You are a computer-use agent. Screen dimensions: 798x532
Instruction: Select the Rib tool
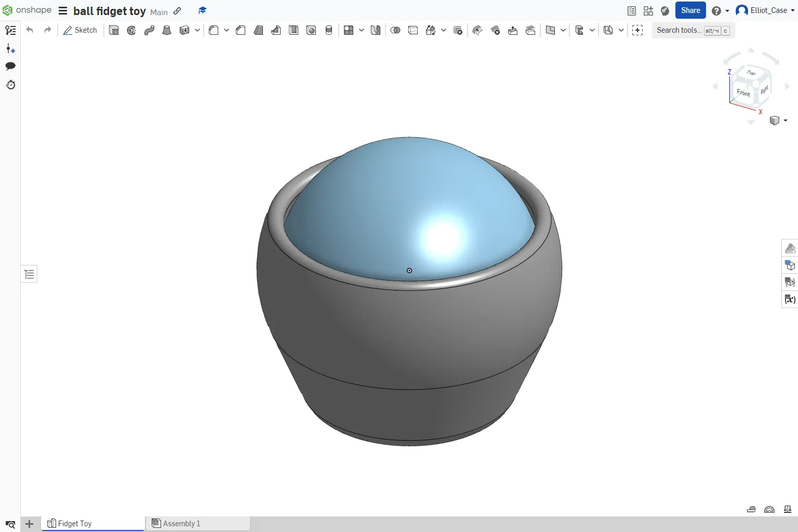(x=276, y=30)
